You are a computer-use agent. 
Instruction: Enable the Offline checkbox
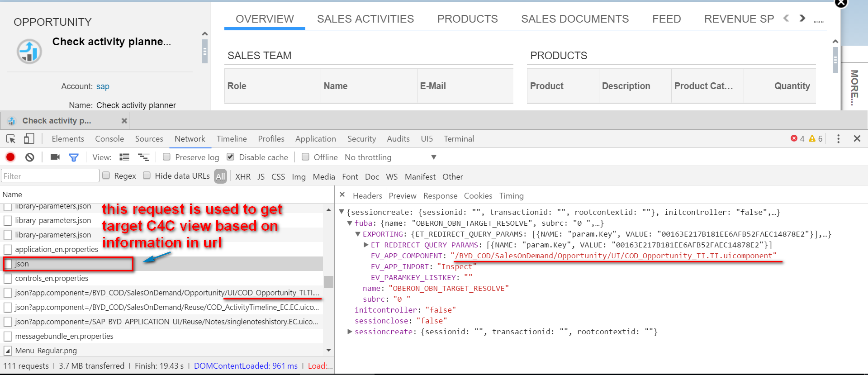pyautogui.click(x=305, y=157)
